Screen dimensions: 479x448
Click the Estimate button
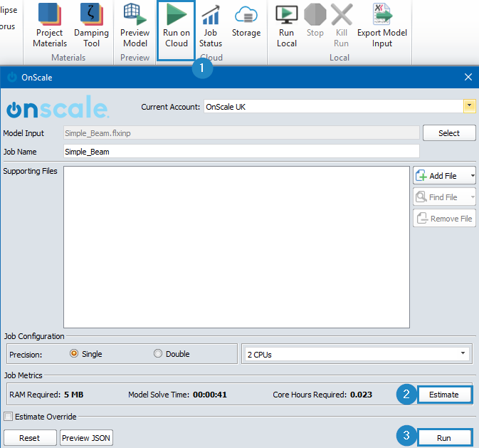point(444,395)
